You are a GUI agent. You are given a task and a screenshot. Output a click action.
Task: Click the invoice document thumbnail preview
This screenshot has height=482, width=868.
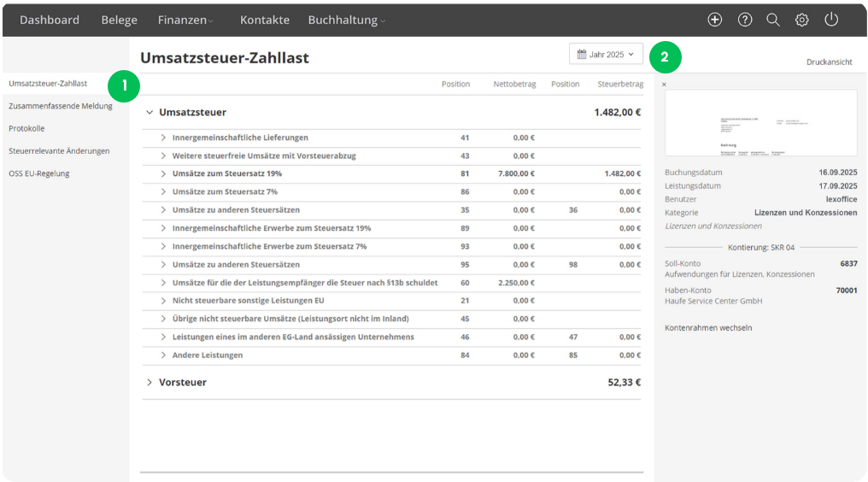[760, 122]
